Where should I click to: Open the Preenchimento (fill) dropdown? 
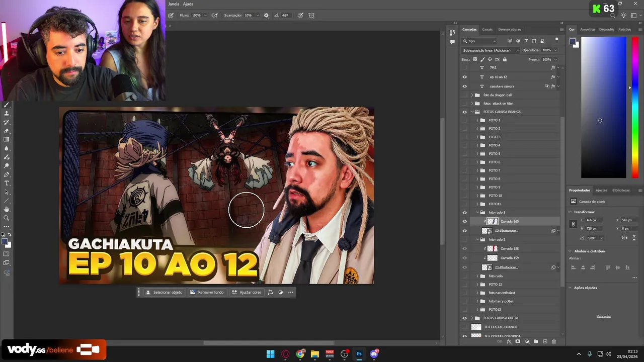click(x=555, y=59)
